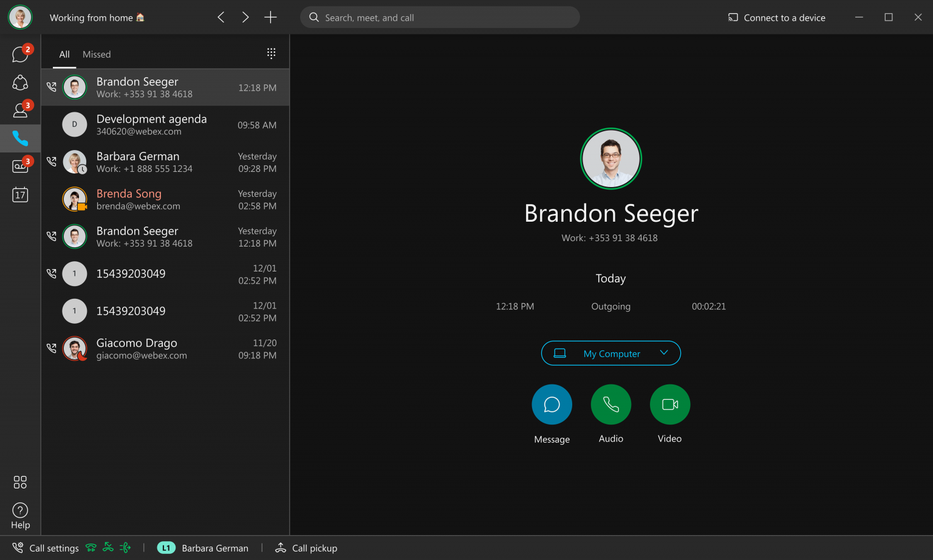Click Connect to a device
The height and width of the screenshot is (560, 933).
tap(776, 18)
